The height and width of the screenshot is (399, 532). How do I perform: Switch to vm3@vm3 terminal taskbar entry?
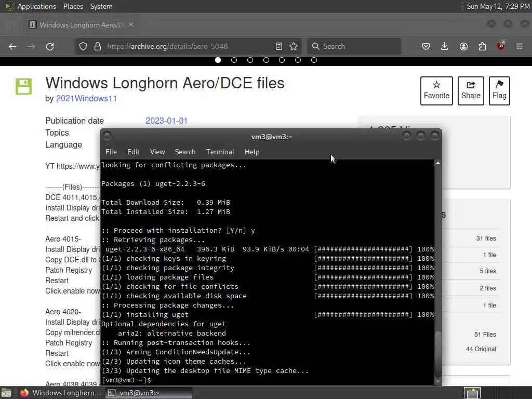tap(149, 393)
